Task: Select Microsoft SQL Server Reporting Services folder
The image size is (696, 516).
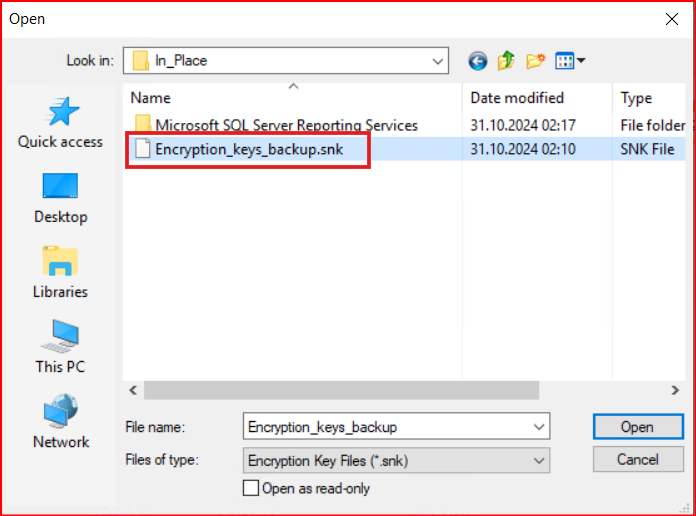Action: tap(286, 125)
